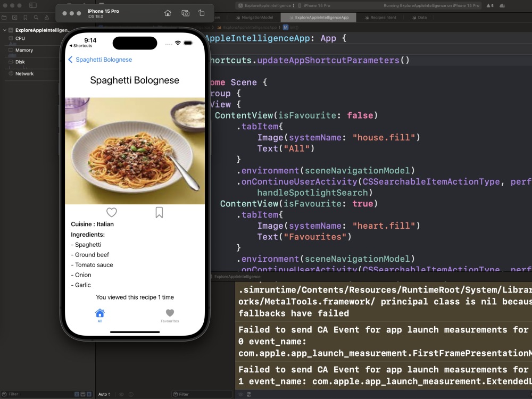Open the Find navigator magnifier icon
This screenshot has height=399, width=532.
pyautogui.click(x=36, y=18)
